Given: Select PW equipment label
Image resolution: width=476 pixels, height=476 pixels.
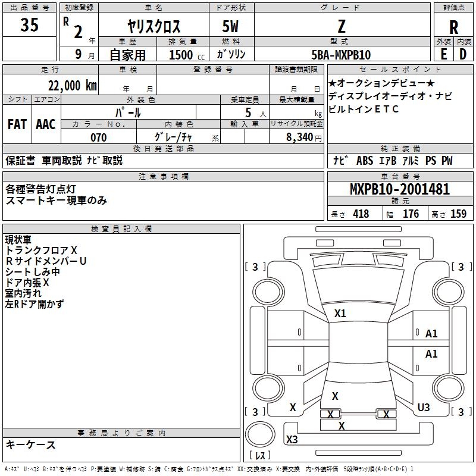Looking at the screenshot, I should (447, 161).
